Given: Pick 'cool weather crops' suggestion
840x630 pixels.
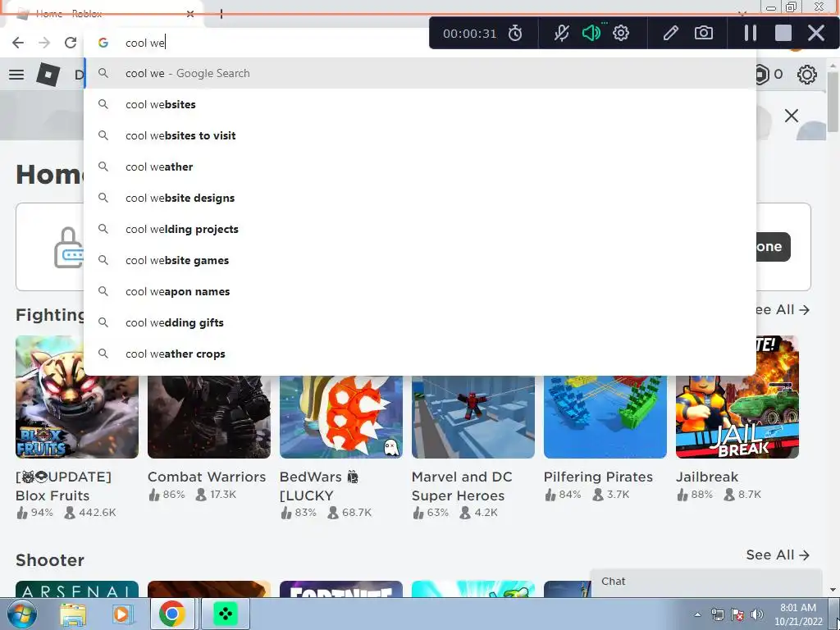Looking at the screenshot, I should 420,354.
